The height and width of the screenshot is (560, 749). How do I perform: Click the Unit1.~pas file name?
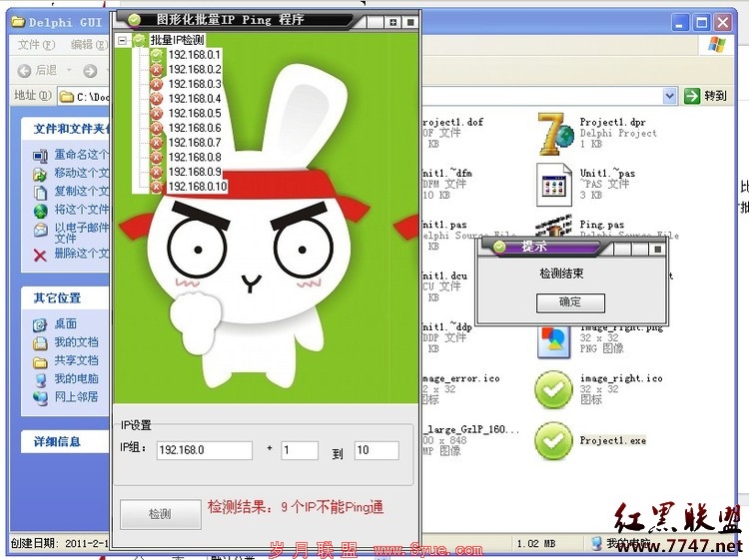pyautogui.click(x=607, y=174)
